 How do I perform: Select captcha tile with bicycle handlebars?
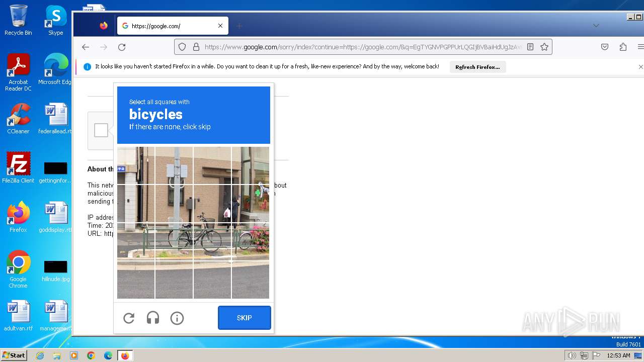tap(212, 204)
